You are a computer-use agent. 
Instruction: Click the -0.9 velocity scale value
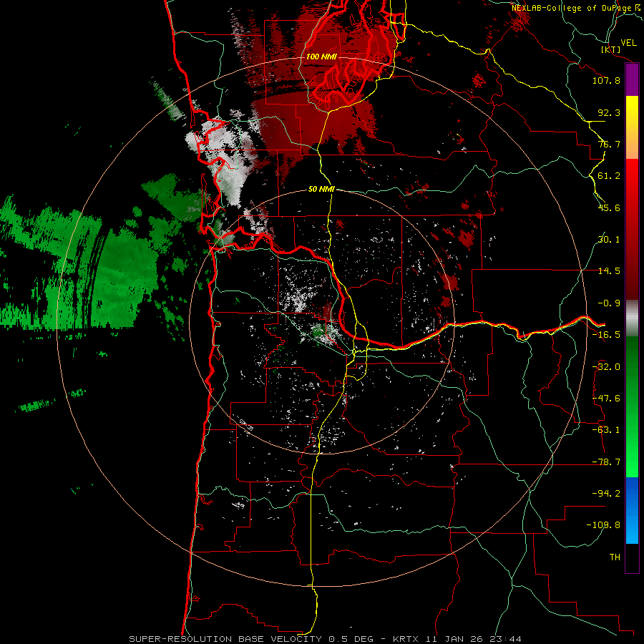[x=609, y=303]
